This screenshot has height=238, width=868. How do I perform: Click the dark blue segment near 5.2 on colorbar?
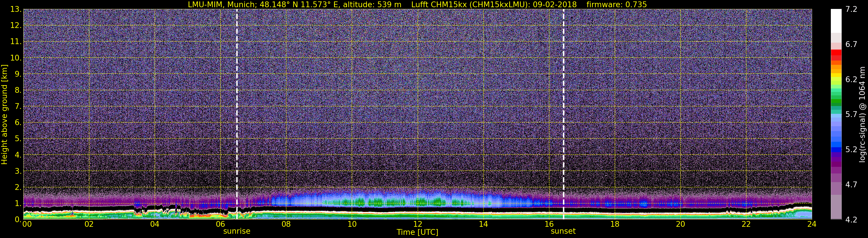pos(836,150)
